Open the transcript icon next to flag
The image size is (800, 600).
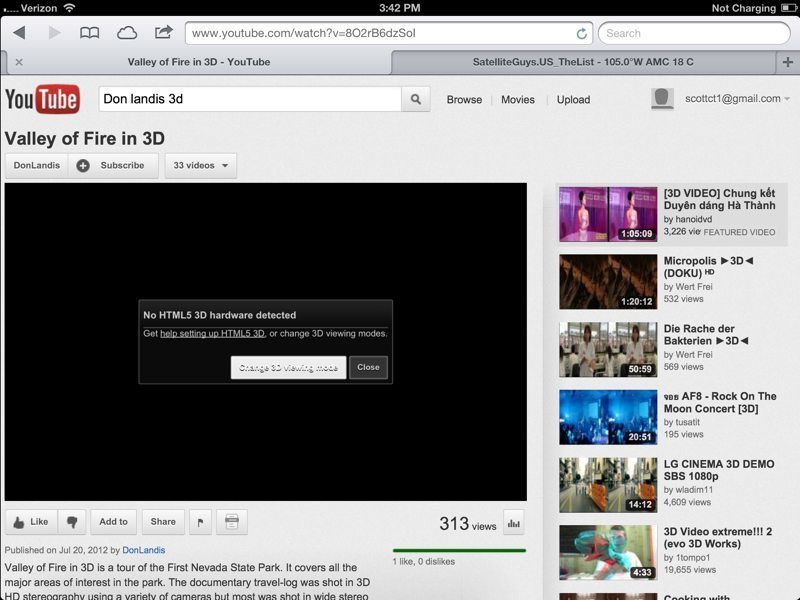pyautogui.click(x=232, y=522)
